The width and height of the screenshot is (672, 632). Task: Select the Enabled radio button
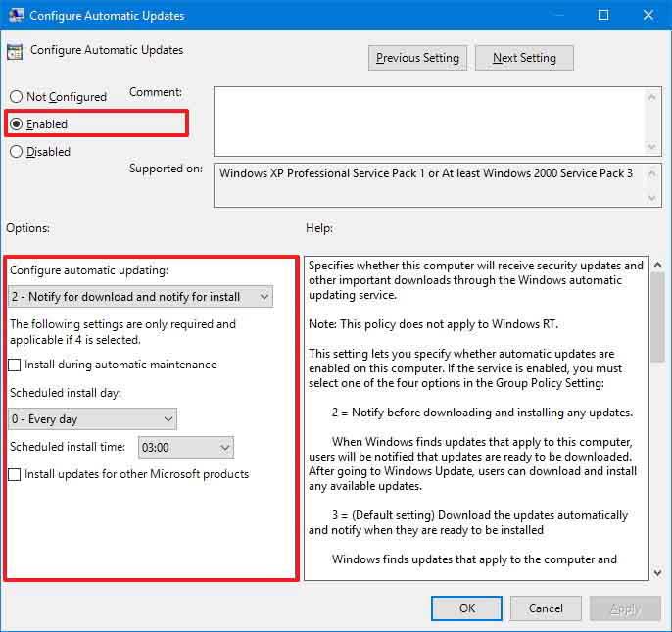click(x=16, y=124)
